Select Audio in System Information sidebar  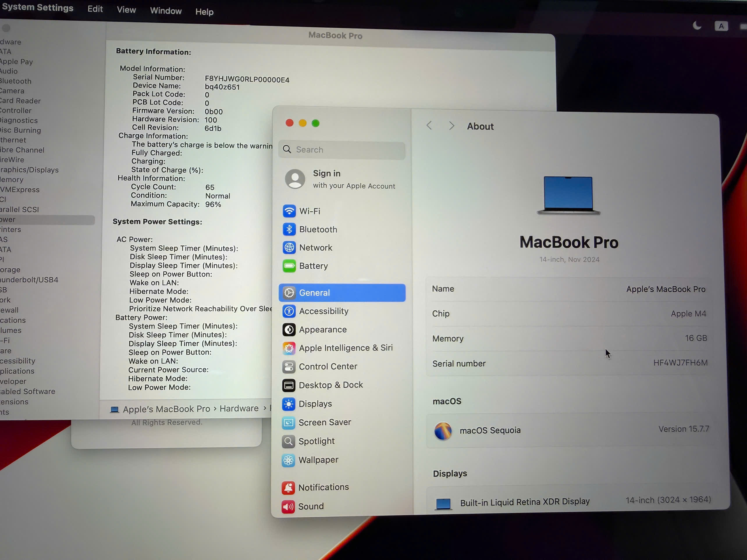9,71
